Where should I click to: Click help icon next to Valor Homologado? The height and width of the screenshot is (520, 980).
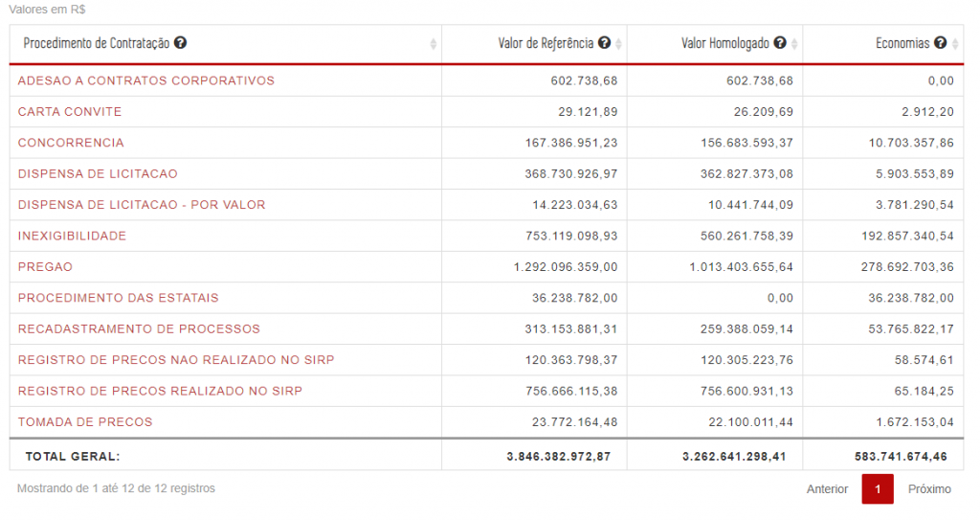(780, 43)
